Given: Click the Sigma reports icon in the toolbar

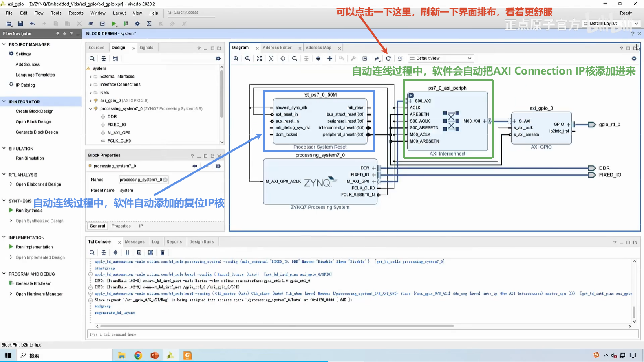Looking at the screenshot, I should coord(149,24).
